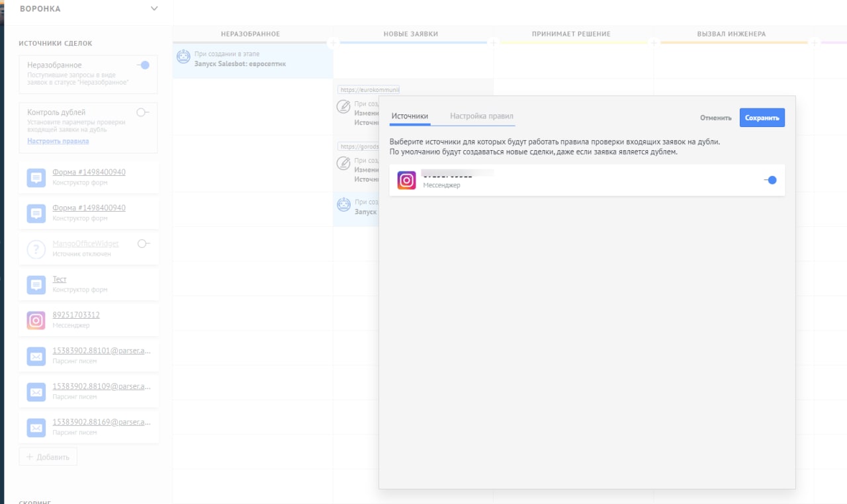847x504 pixels.
Task: Collapse the ВОРОНКА section chevron
Action: pos(154,9)
